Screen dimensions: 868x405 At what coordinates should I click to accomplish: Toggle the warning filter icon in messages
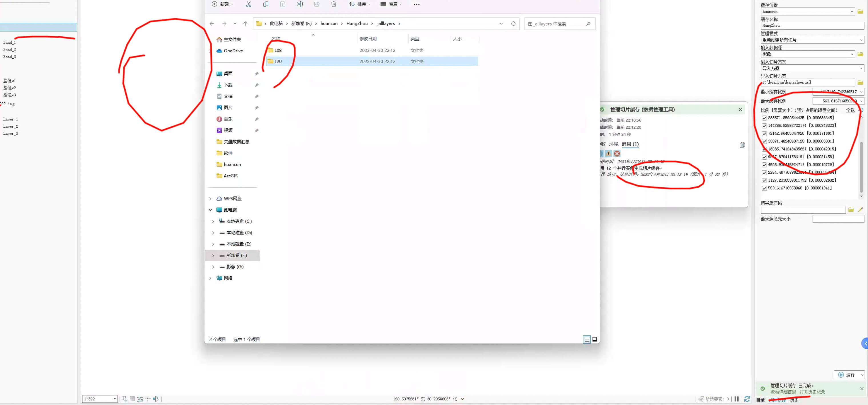click(609, 153)
